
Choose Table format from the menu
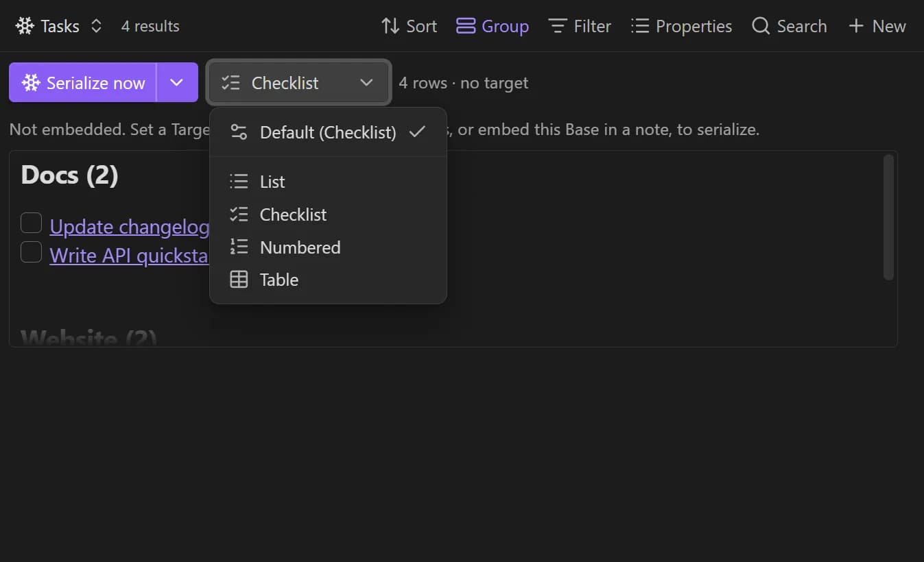pyautogui.click(x=328, y=280)
